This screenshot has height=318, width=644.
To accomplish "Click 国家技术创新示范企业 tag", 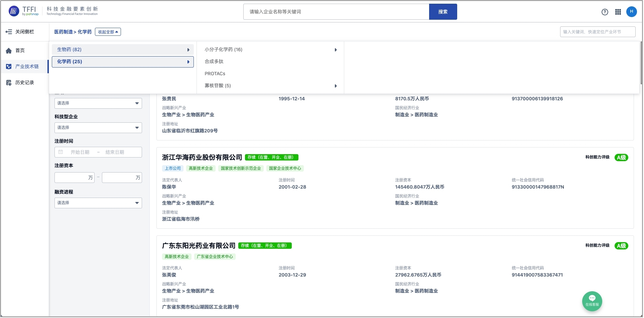I will [x=241, y=169].
